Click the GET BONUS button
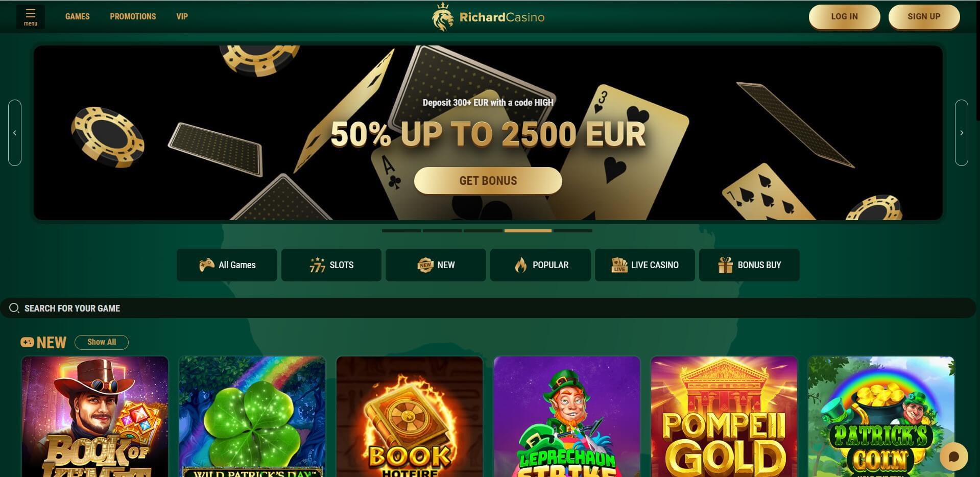This screenshot has width=980, height=477. [x=488, y=181]
